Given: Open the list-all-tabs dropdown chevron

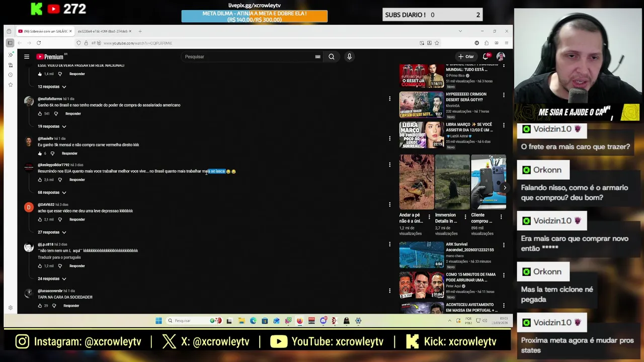Looking at the screenshot, I should 460,31.
